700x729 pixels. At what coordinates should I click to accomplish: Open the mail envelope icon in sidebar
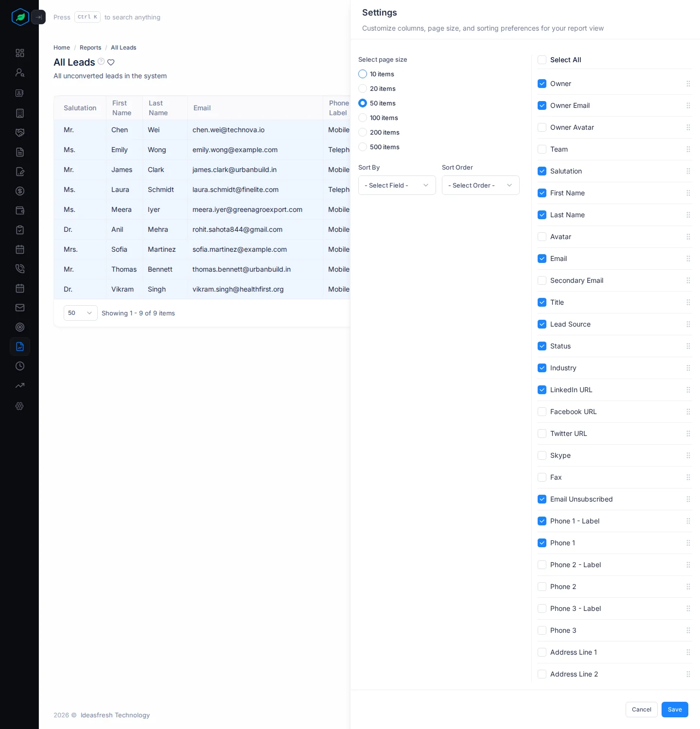click(x=20, y=308)
